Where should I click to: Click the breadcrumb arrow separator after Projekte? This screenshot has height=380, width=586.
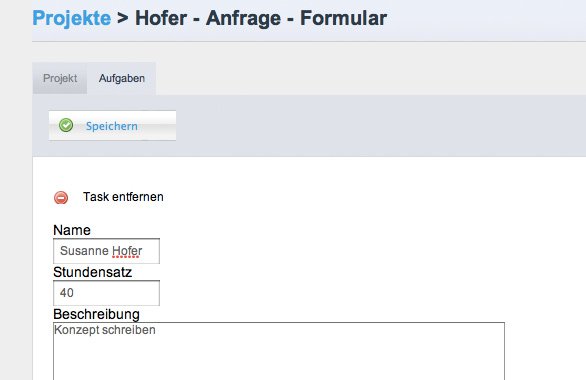click(x=123, y=18)
